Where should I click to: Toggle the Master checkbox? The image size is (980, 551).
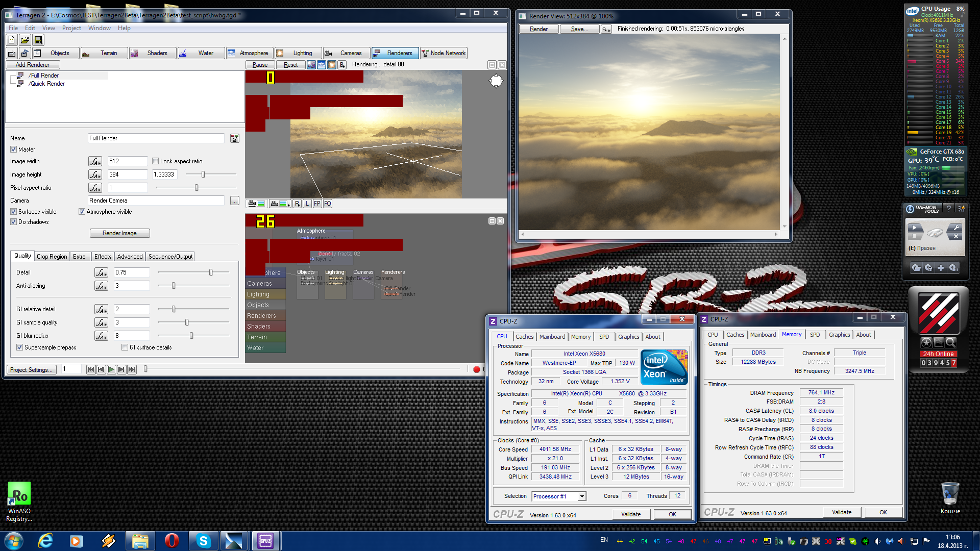[13, 149]
